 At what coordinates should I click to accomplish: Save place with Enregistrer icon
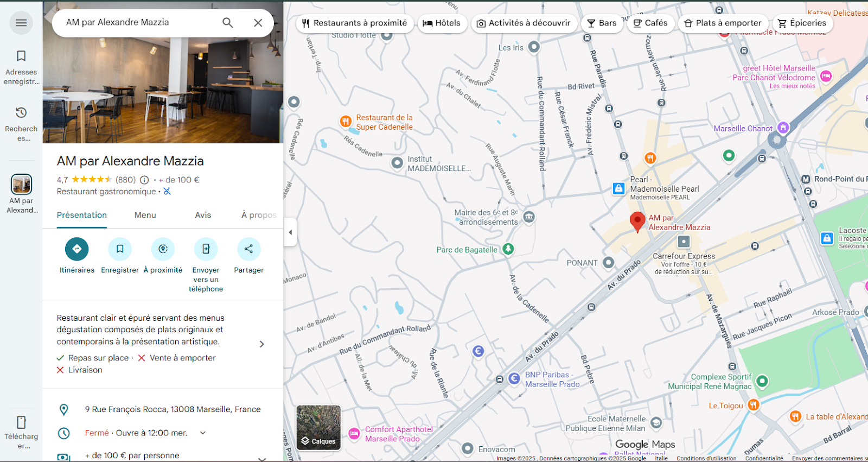click(x=120, y=249)
